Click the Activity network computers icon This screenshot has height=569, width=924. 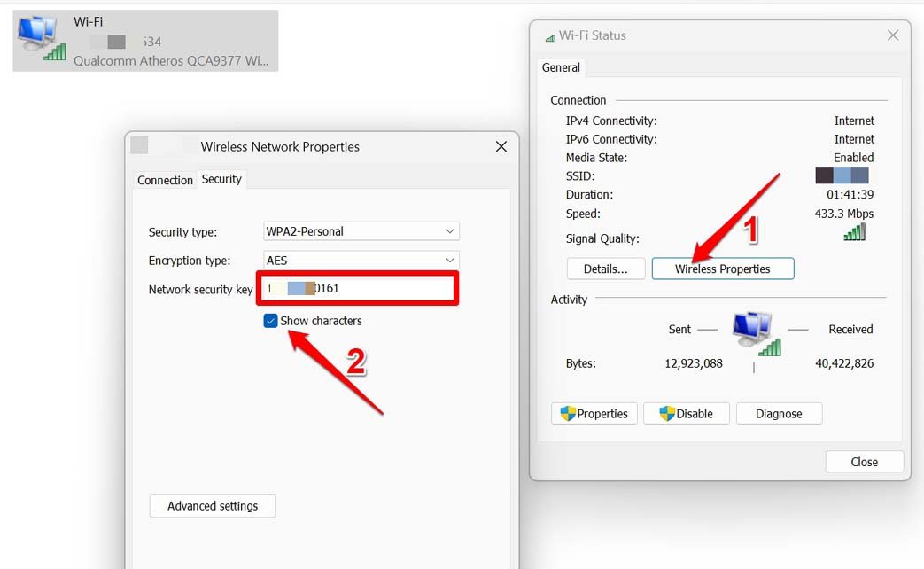[756, 334]
